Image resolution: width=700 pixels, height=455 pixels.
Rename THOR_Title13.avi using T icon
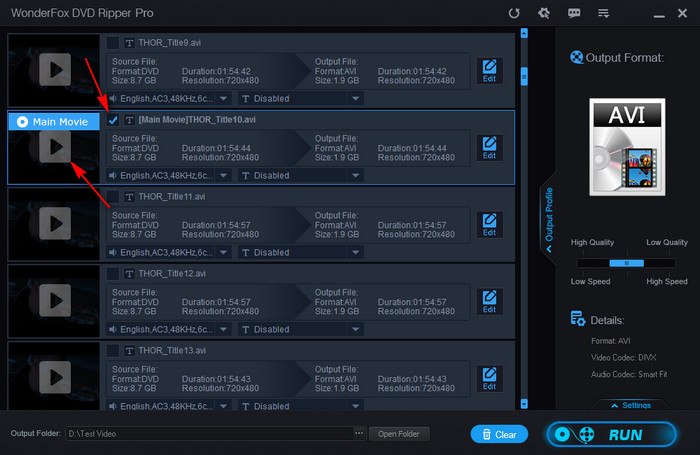(129, 351)
